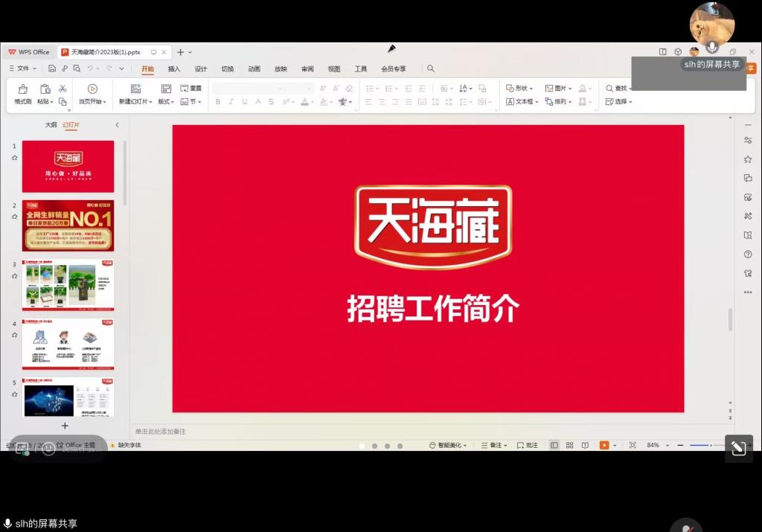Start slideshow from current slide (当页开始)
Image resolution: width=762 pixels, height=532 pixels.
click(92, 89)
